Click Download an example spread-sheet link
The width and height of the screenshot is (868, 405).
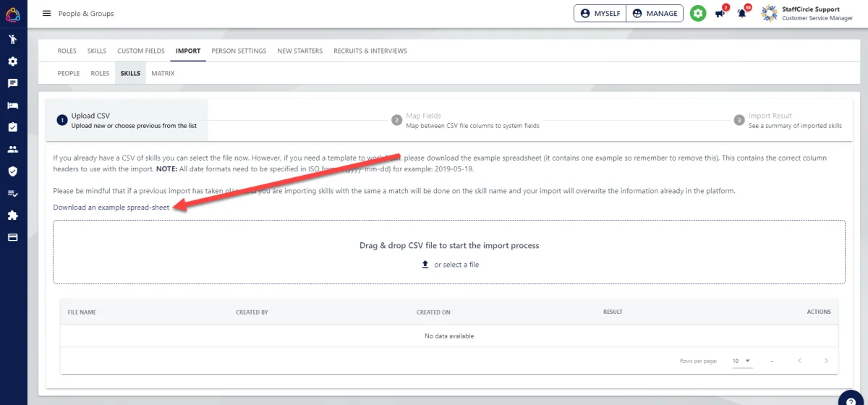tap(111, 208)
